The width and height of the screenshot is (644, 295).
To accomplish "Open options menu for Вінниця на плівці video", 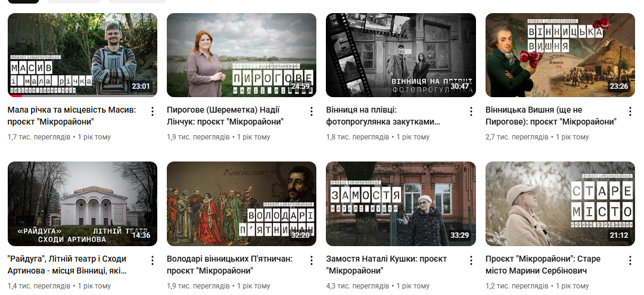I will pyautogui.click(x=471, y=111).
